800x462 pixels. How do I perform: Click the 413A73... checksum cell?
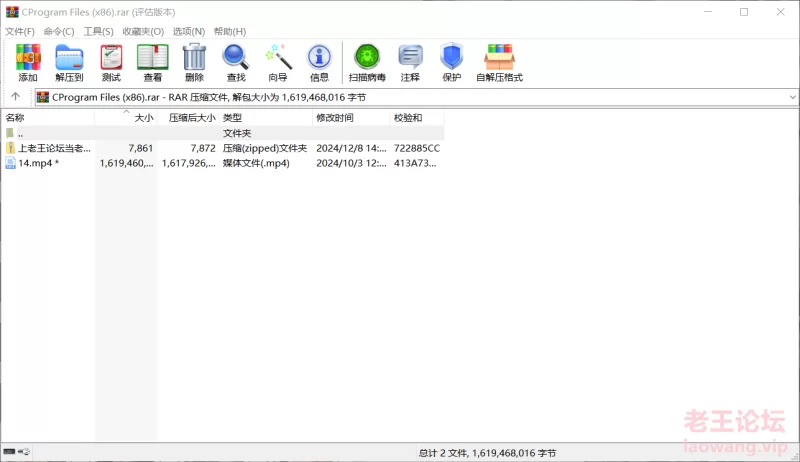coord(415,163)
